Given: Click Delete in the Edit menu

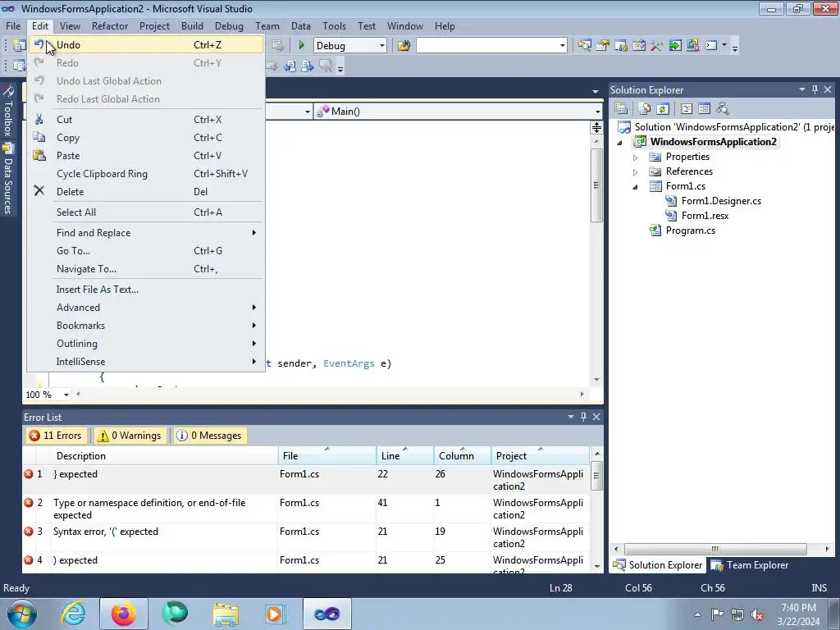Looking at the screenshot, I should tap(146, 192).
